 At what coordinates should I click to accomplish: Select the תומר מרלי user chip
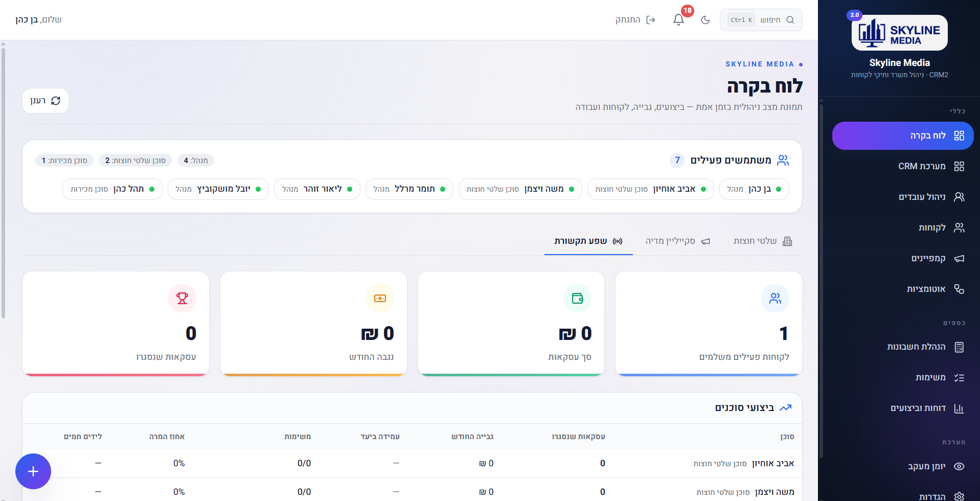[x=409, y=189]
